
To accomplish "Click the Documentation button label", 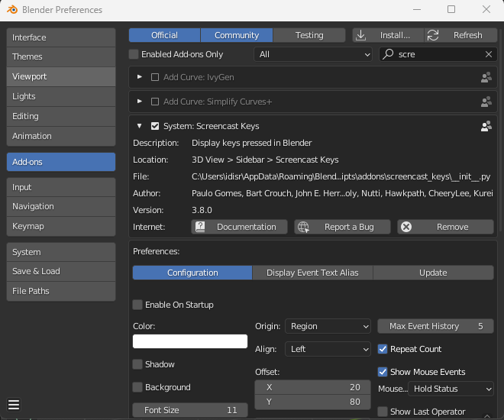I will 247,227.
